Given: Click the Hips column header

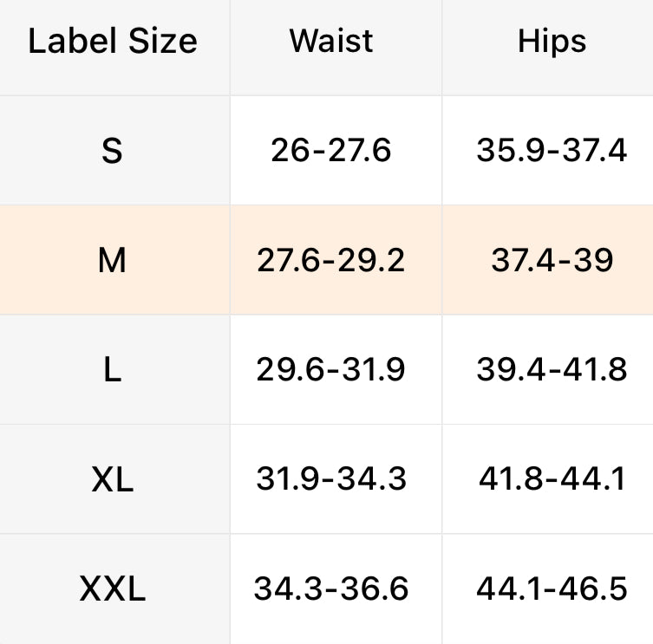Looking at the screenshot, I should (552, 42).
